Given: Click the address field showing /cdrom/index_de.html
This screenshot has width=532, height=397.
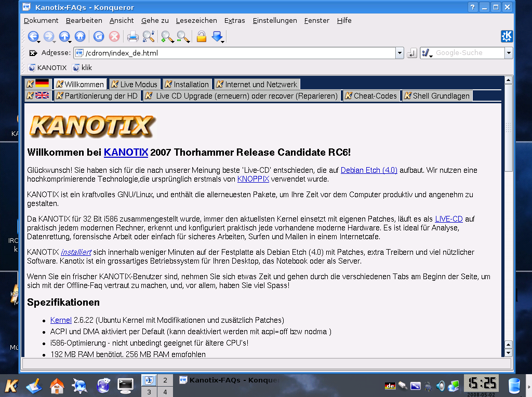Looking at the screenshot, I should click(x=235, y=53).
